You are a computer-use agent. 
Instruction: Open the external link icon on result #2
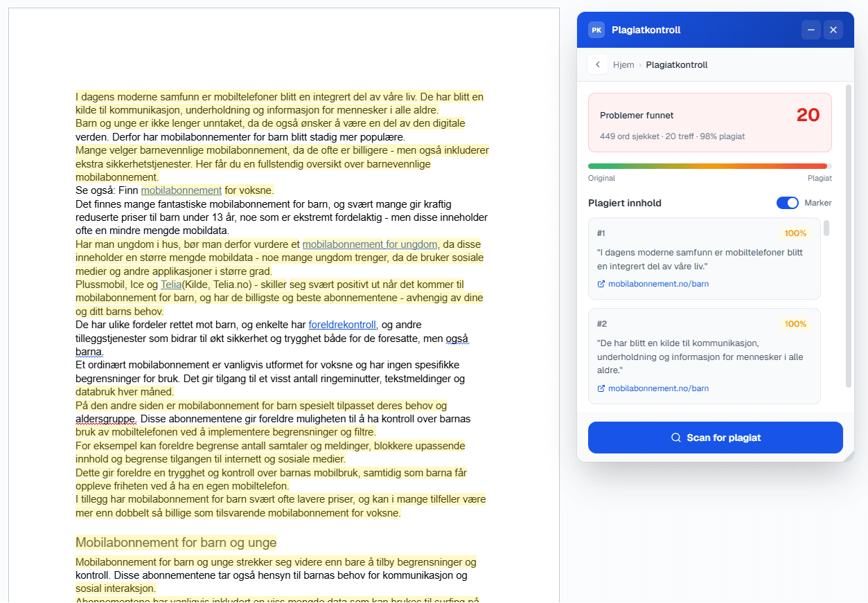(x=601, y=388)
